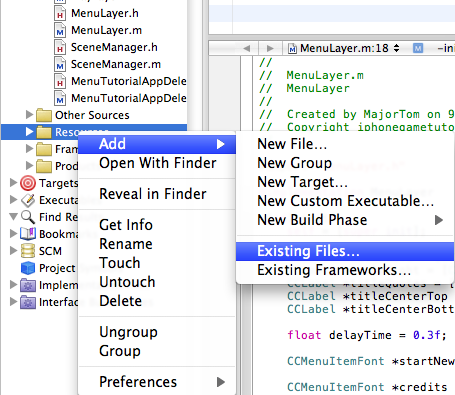The width and height of the screenshot is (455, 395).
Task: Expand the Implementation Files group
Action: click(13, 284)
